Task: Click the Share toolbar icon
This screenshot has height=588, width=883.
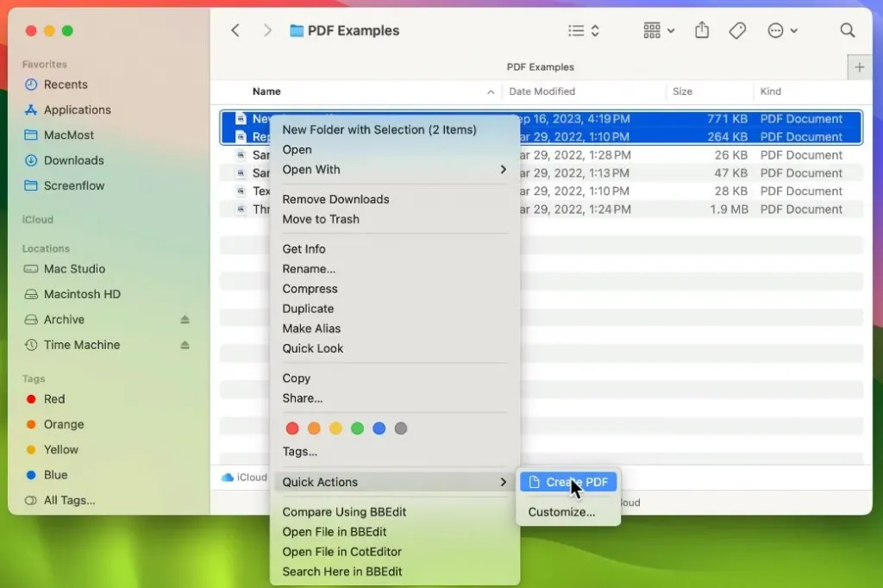Action: coord(702,30)
